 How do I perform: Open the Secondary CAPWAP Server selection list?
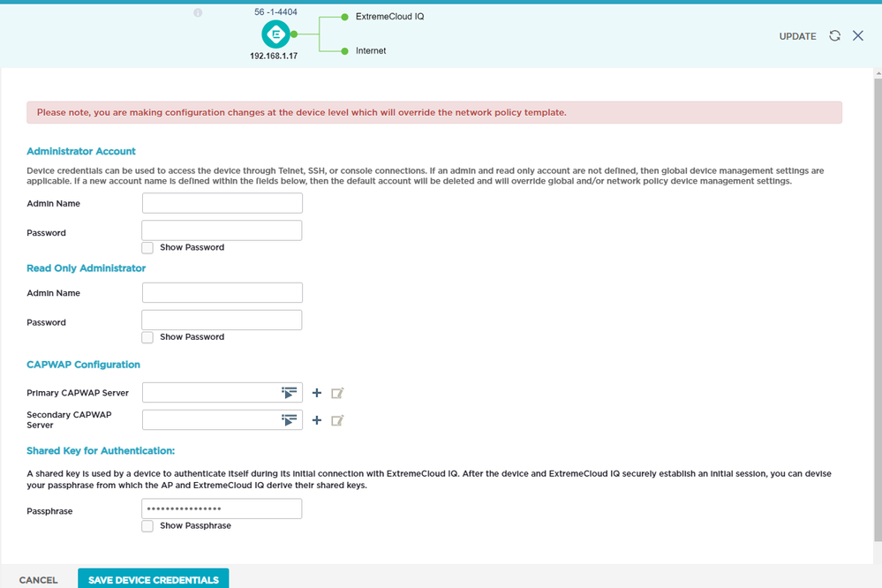[x=289, y=420]
